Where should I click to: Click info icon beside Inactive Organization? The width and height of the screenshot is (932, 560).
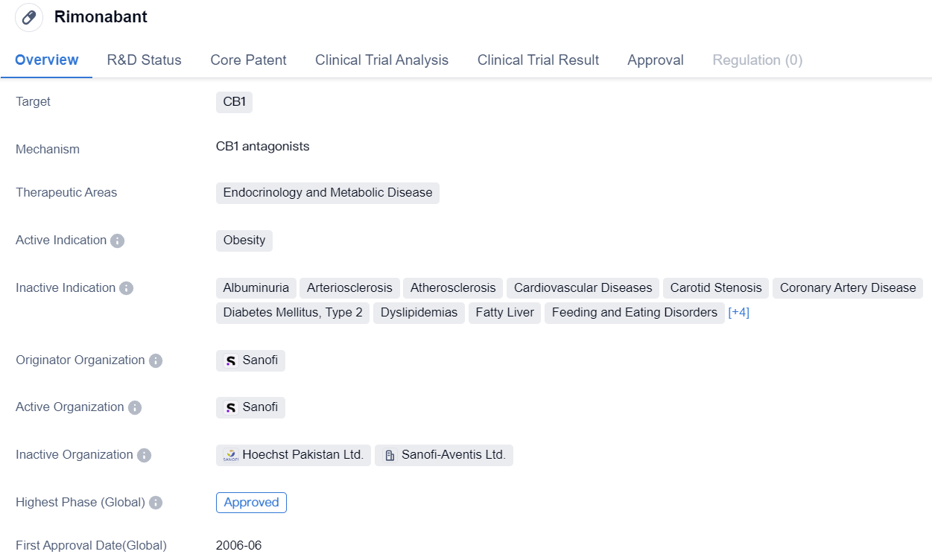click(144, 455)
